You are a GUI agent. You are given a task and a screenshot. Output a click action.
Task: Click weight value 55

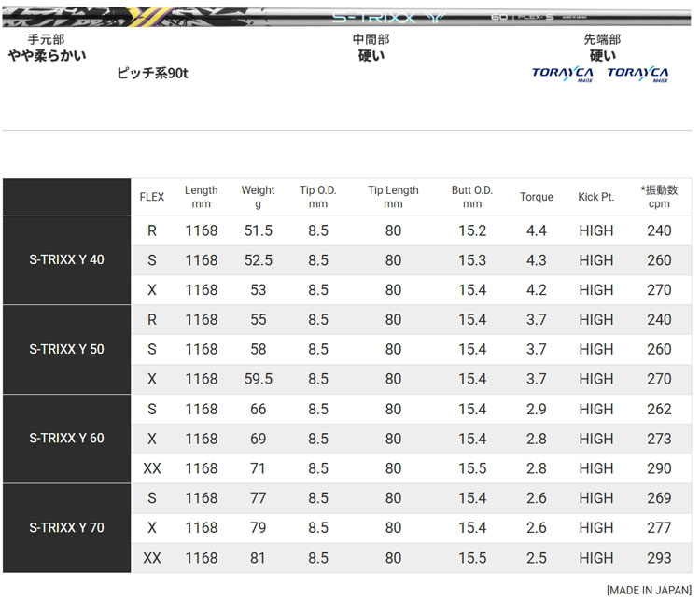[258, 320]
